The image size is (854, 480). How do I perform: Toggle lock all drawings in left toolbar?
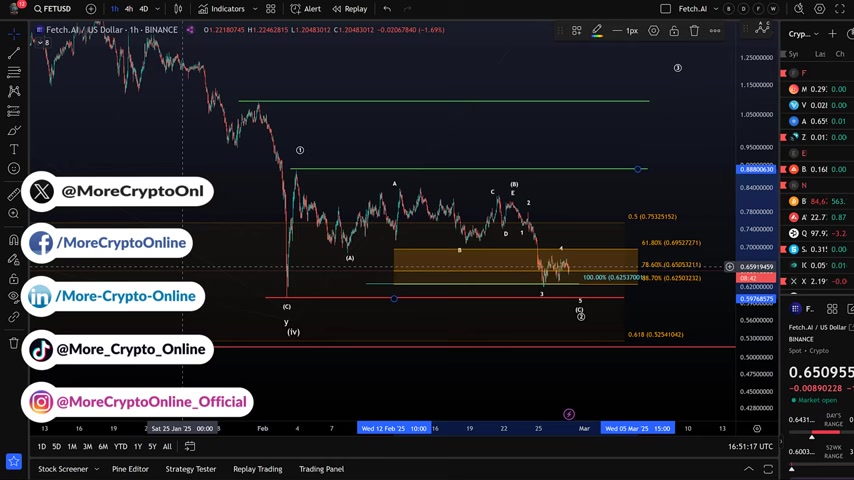pyautogui.click(x=14, y=278)
